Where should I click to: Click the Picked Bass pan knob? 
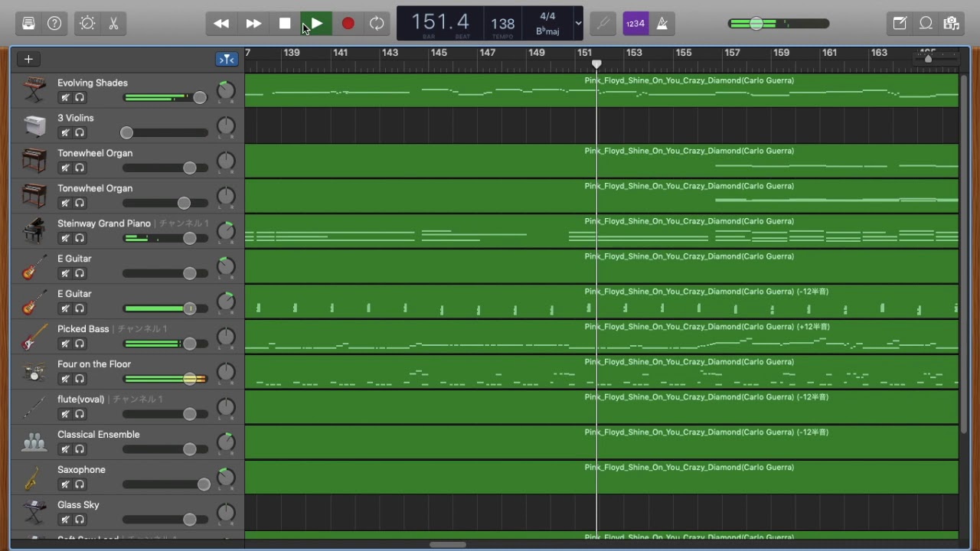coord(226,337)
